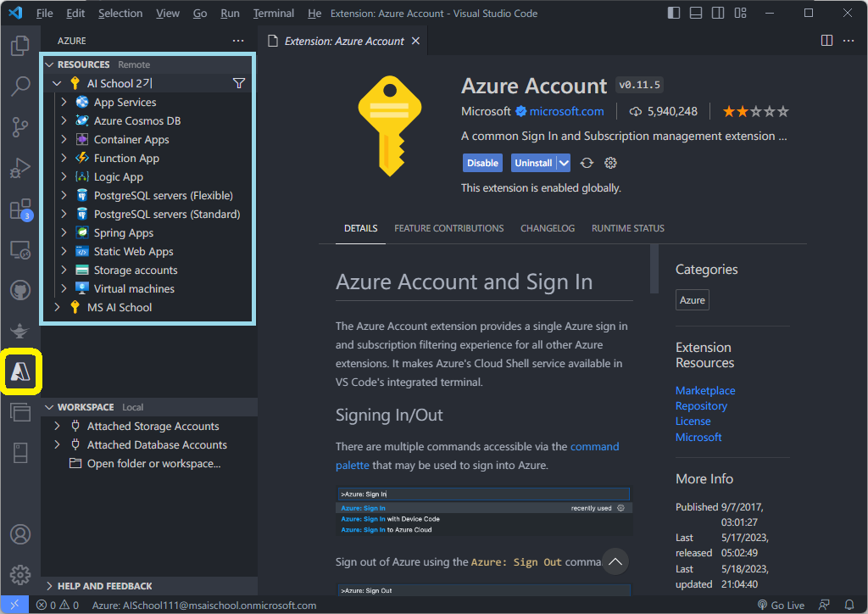
Task: Open notifications bell in status bar
Action: point(849,605)
